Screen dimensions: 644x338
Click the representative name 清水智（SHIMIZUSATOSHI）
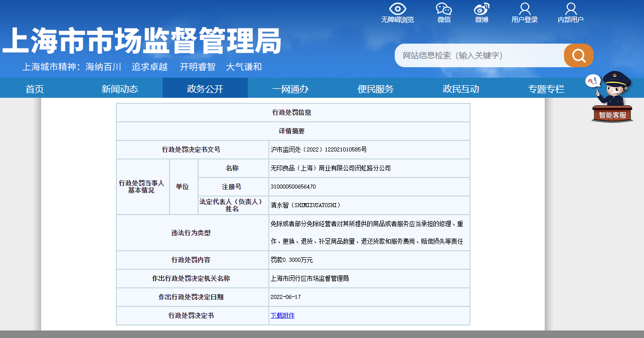[305, 205]
